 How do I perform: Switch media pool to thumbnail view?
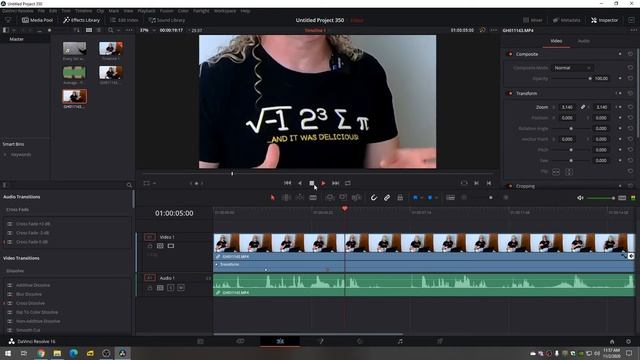tap(89, 30)
